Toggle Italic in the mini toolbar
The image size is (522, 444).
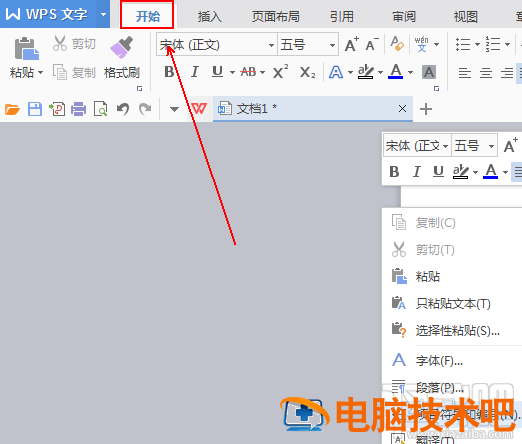click(416, 172)
